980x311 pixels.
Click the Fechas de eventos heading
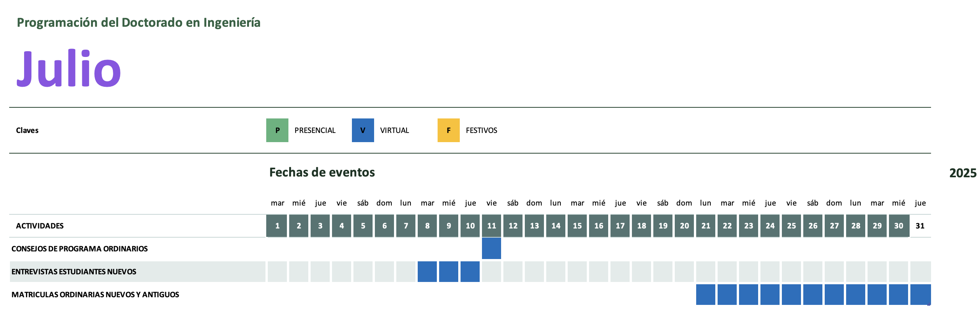322,172
